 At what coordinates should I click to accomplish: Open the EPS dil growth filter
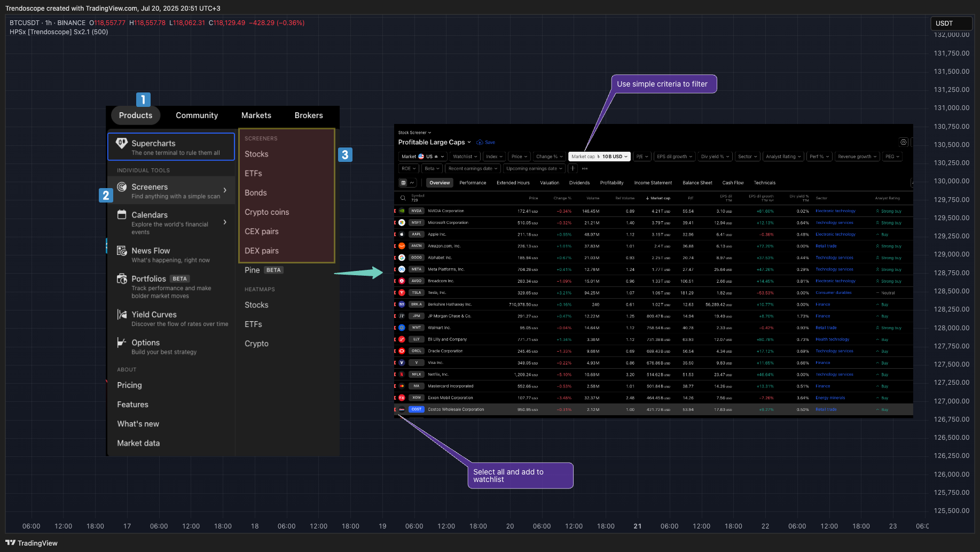click(675, 157)
